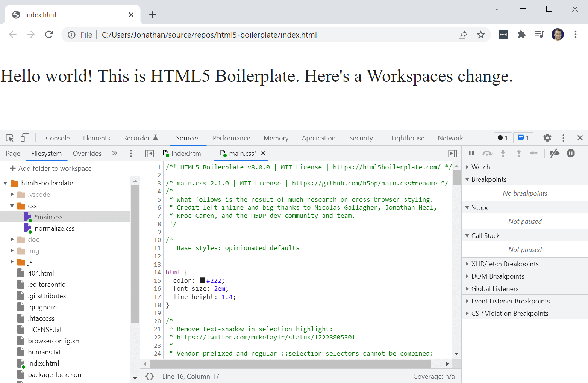The image size is (588, 383).
Task: Step out of the current function
Action: 518,153
